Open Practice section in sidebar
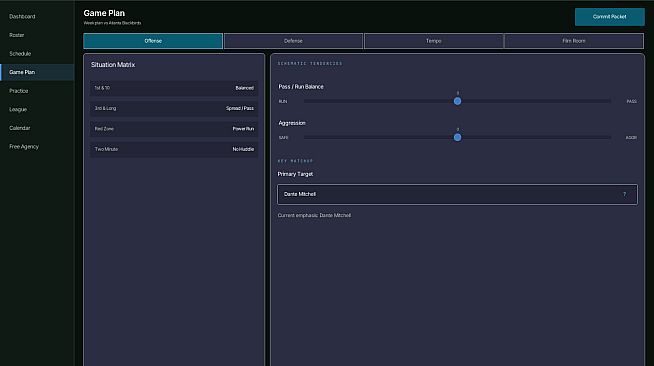 [37, 91]
